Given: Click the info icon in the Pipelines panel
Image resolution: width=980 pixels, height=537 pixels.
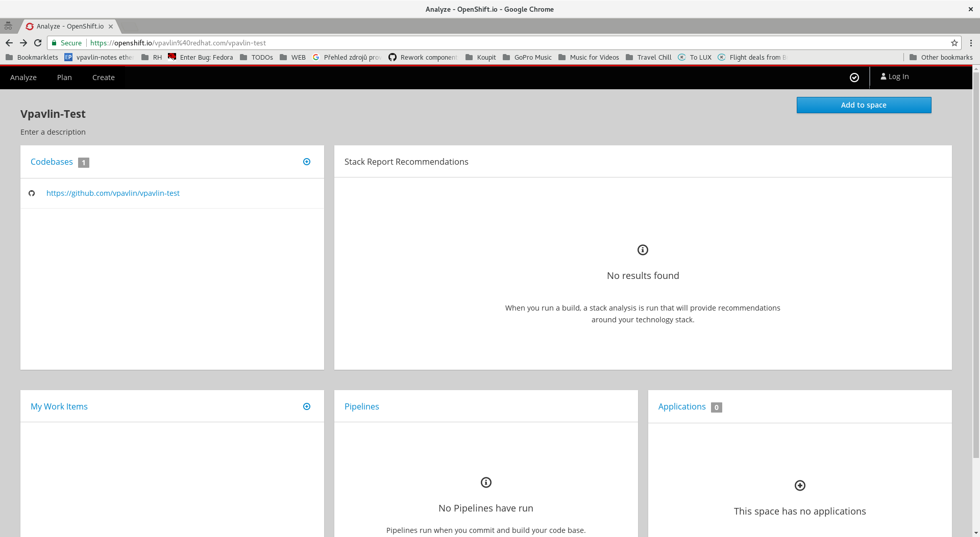Looking at the screenshot, I should point(485,482).
